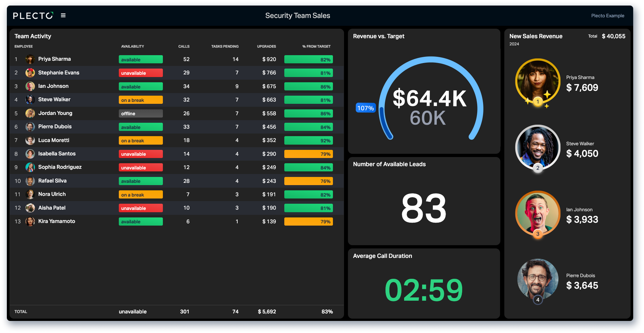Click Stephanie Evans' small avatar icon
644x333 pixels.
click(x=30, y=73)
